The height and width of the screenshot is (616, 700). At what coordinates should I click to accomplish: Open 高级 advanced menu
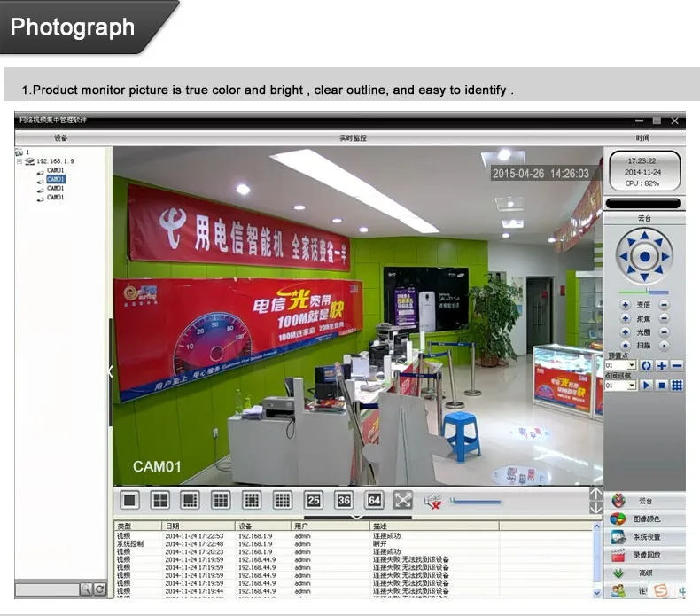point(645,573)
